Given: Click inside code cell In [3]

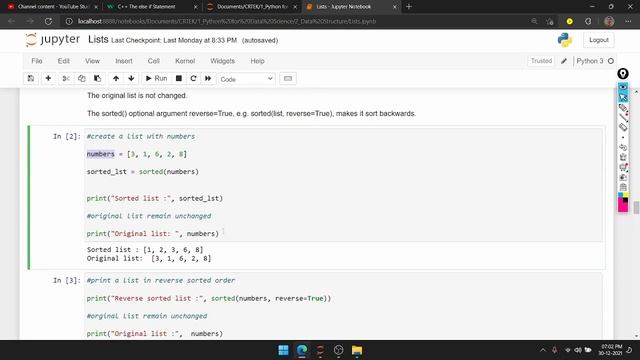Looking at the screenshot, I should [343, 306].
